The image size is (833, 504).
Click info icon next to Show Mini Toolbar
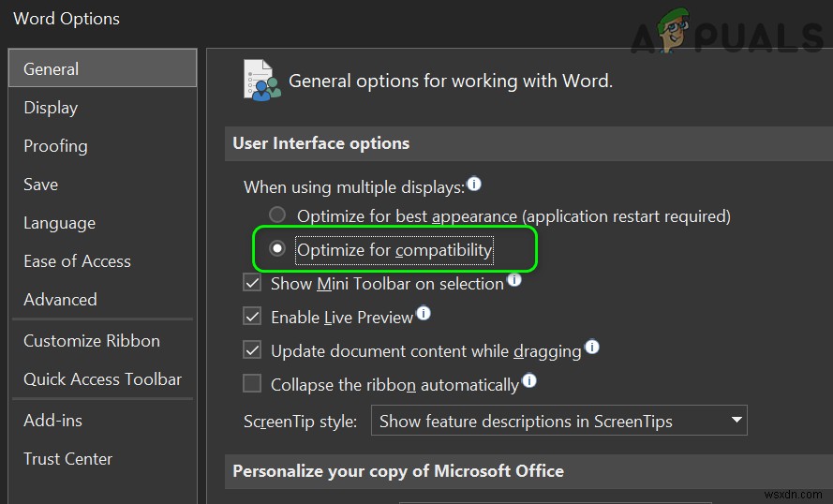514,280
